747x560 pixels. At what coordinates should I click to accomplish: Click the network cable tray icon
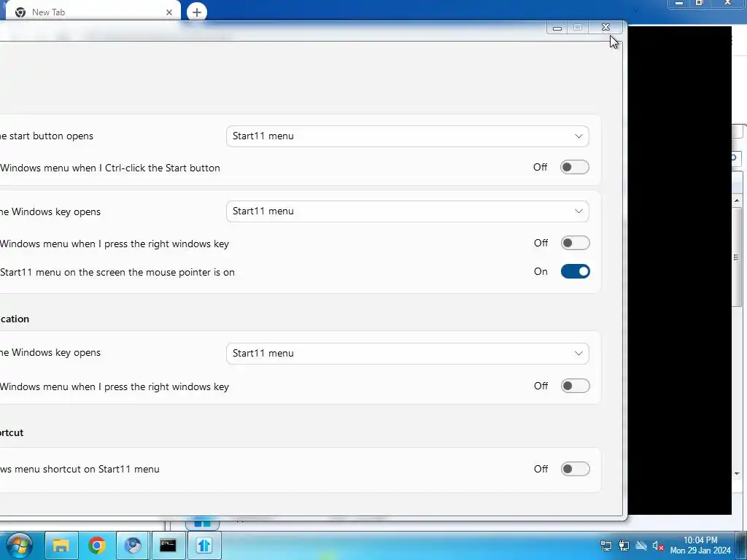[606, 545]
